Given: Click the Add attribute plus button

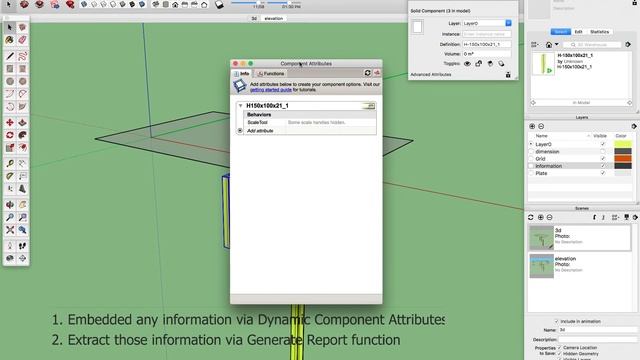Looking at the screenshot, I should (x=240, y=131).
